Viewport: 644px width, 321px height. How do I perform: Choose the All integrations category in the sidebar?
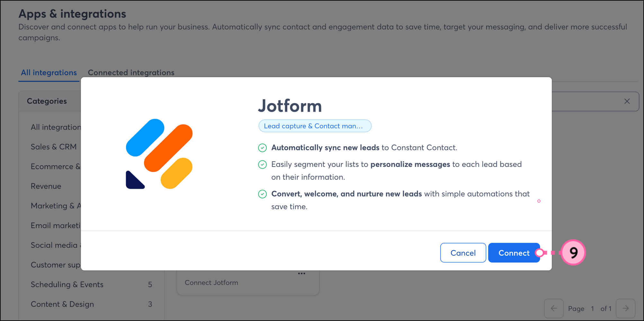[x=56, y=127]
